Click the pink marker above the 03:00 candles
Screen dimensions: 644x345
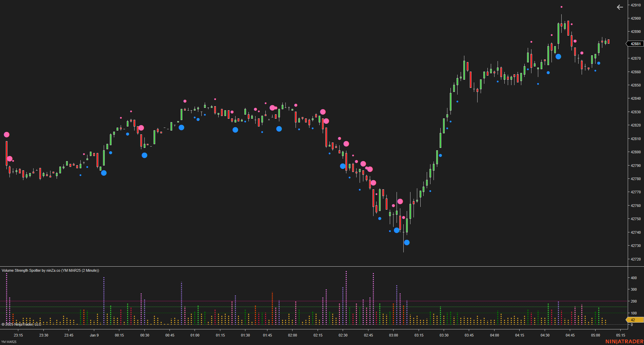click(x=400, y=201)
